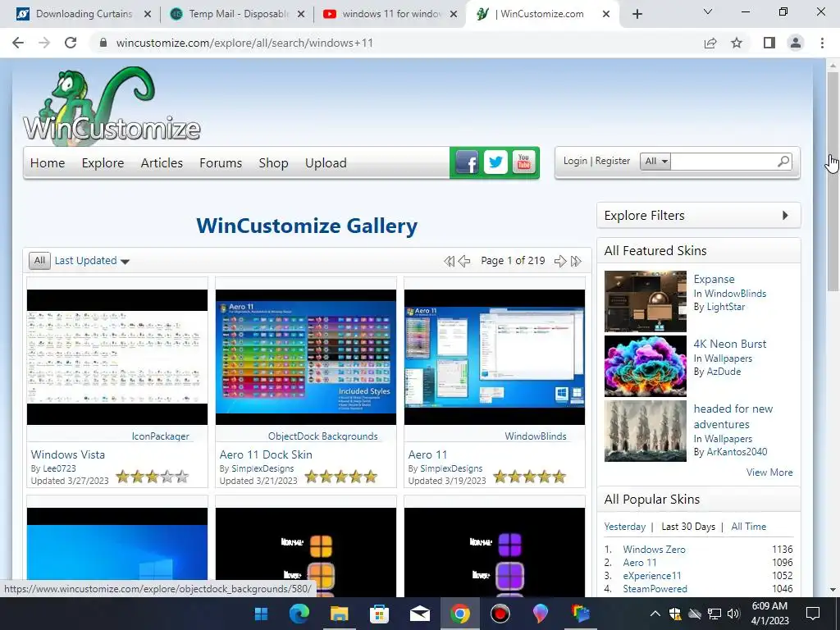The image size is (840, 630).
Task: Open File Explorer from taskbar
Action: pos(339,614)
